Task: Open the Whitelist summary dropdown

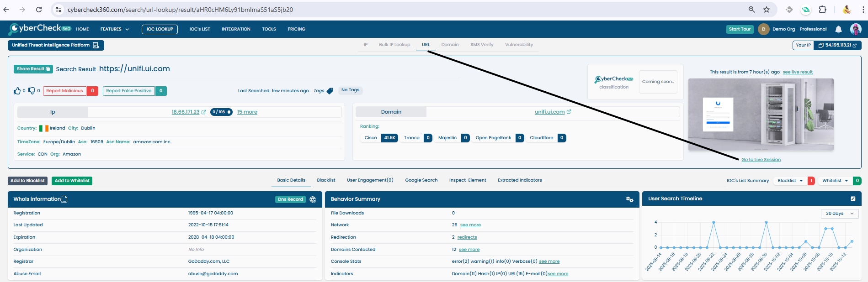Action: (835, 181)
